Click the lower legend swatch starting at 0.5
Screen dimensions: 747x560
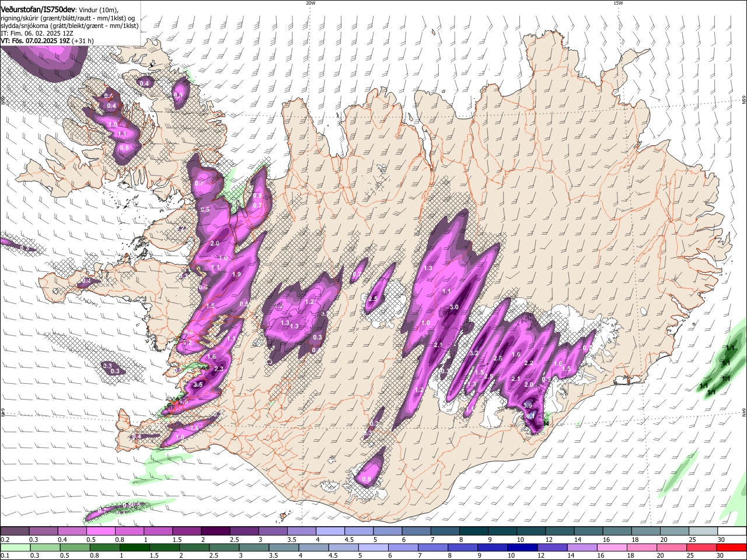point(75,547)
